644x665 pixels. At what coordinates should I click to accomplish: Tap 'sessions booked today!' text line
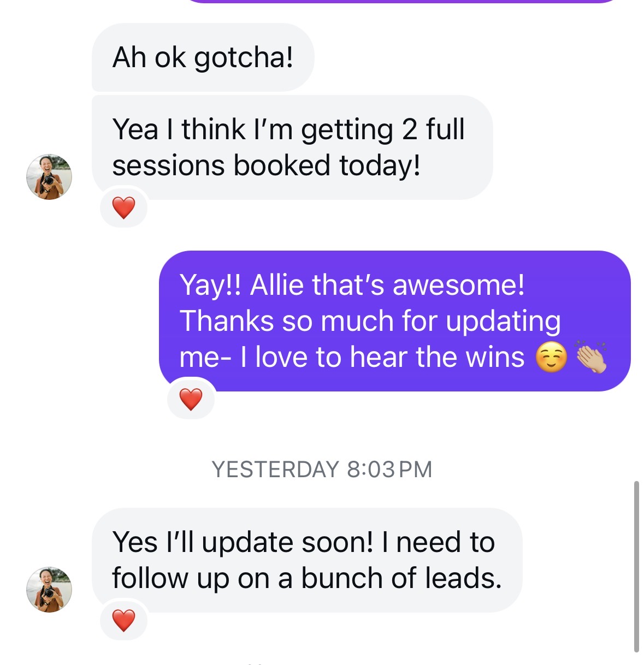coord(267,166)
